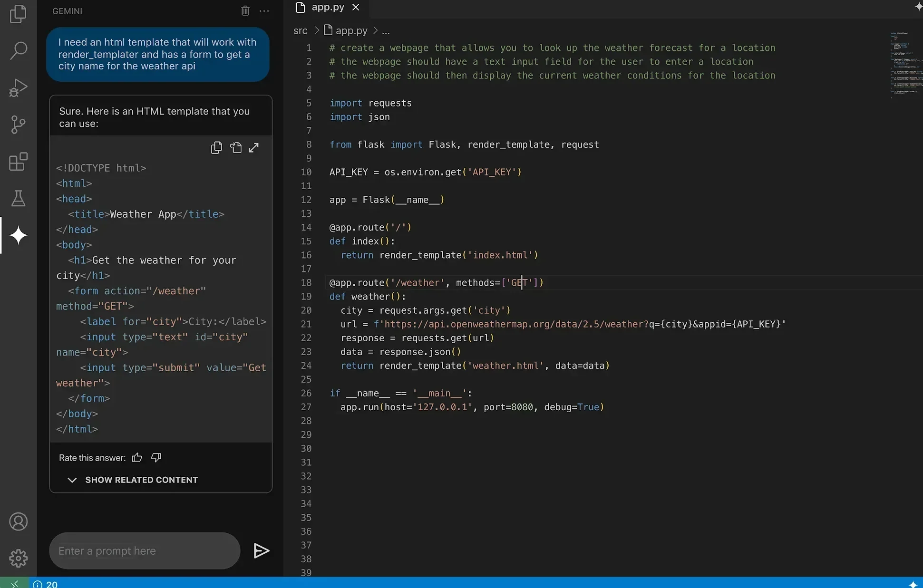Rate the answer with thumbs up

[x=137, y=457]
